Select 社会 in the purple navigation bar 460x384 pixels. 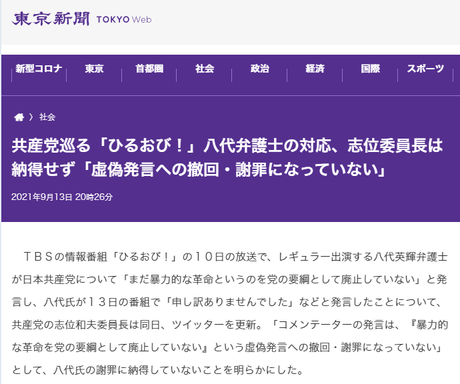tap(204, 69)
